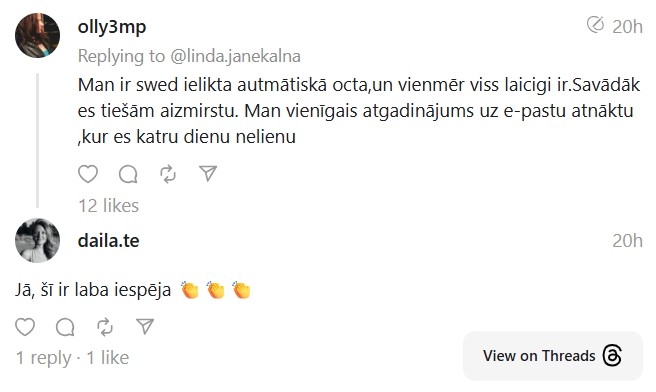Open olly3mp's profile picture
Image resolution: width=656 pixels, height=392 pixels.
tap(38, 35)
